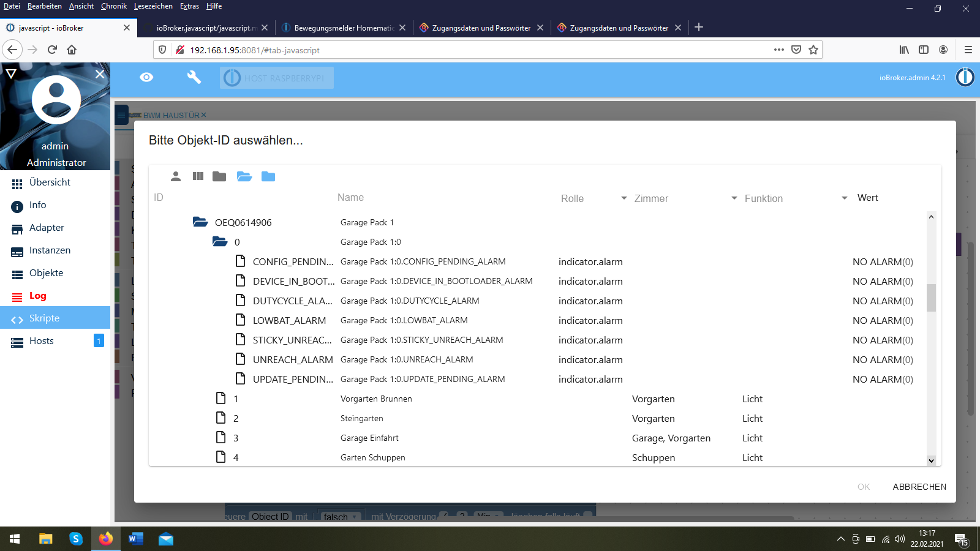
Task: Click the ioBroker logo in the top right
Action: coord(965,77)
